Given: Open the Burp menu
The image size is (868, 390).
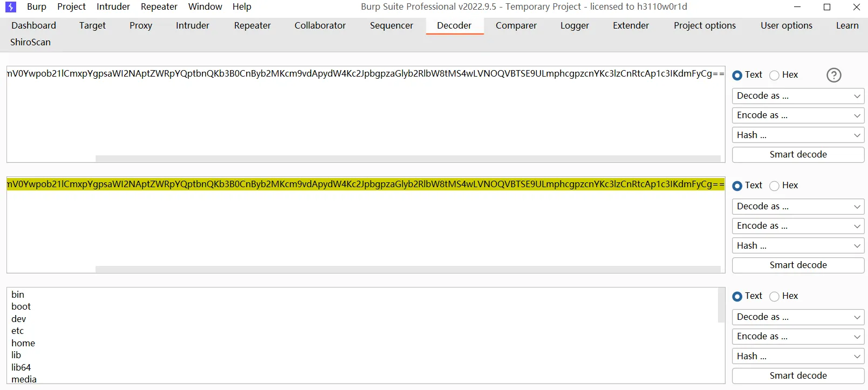Looking at the screenshot, I should click(x=37, y=6).
